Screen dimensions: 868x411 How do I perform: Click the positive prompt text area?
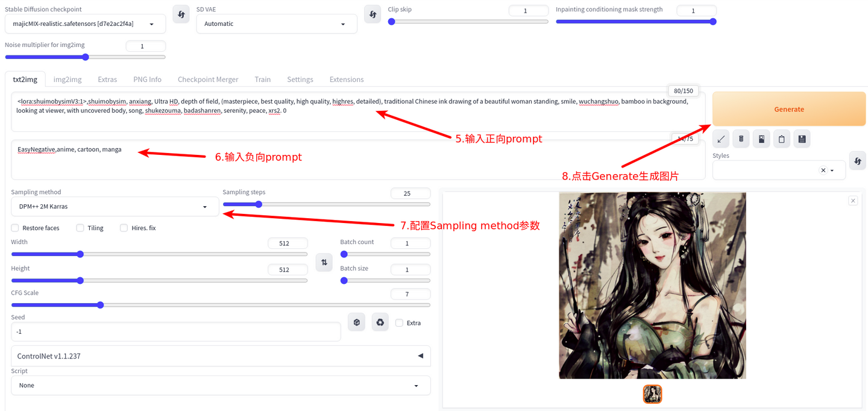click(358, 112)
